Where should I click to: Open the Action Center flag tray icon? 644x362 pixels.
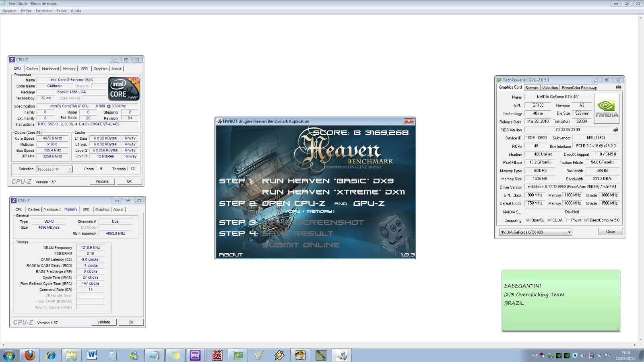point(607,356)
